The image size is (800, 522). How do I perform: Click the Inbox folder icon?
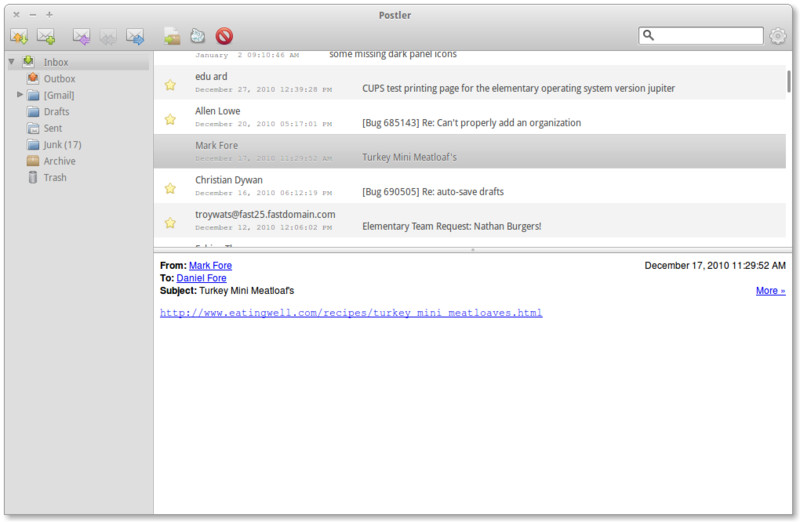[29, 62]
